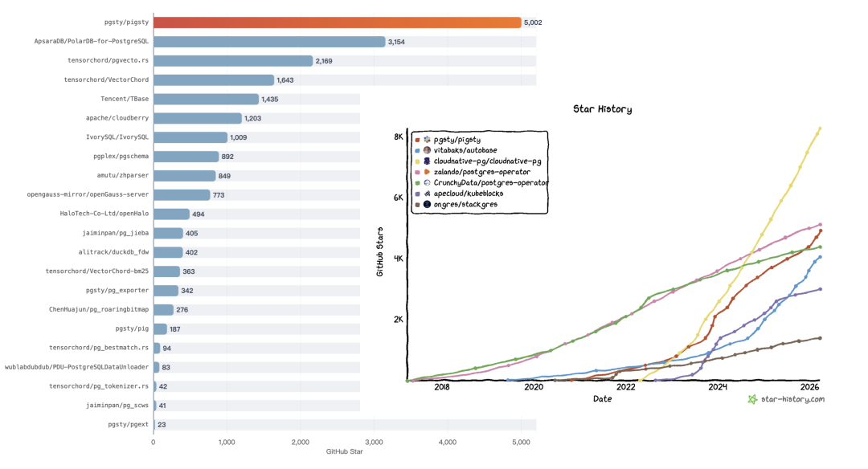Click the pgsty/pigsty legend avatar icon
Image resolution: width=868 pixels, height=469 pixels.
tap(427, 140)
